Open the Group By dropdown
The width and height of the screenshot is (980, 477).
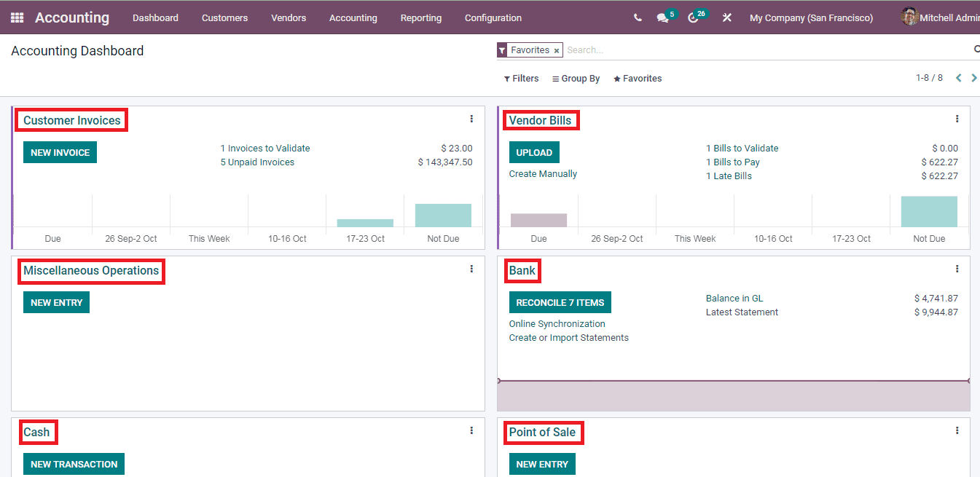(576, 78)
